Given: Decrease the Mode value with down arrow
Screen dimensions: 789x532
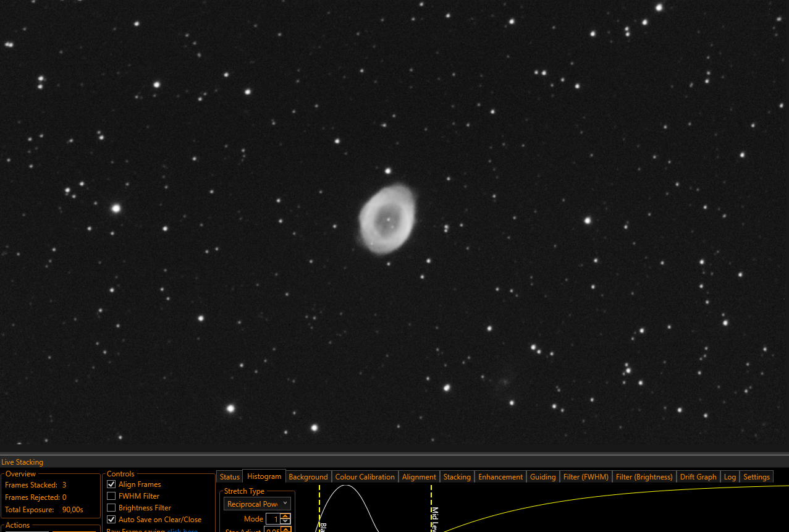Looking at the screenshot, I should (285, 521).
